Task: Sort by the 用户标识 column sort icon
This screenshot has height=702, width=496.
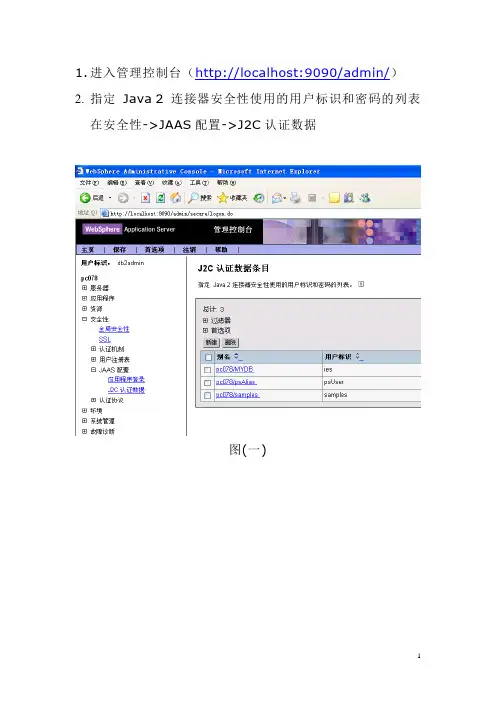Action: [359, 356]
